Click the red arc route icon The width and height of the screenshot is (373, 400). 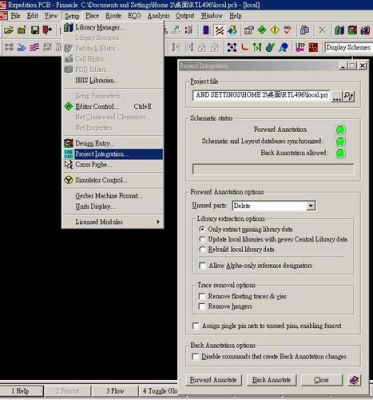click(x=245, y=47)
